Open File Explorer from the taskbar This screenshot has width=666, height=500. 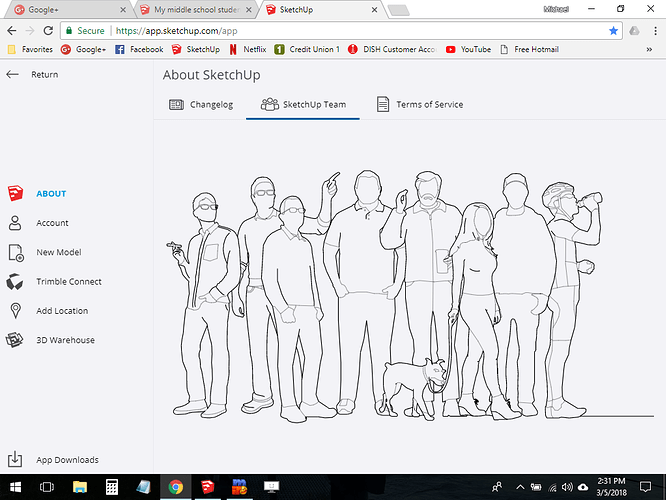(79, 487)
